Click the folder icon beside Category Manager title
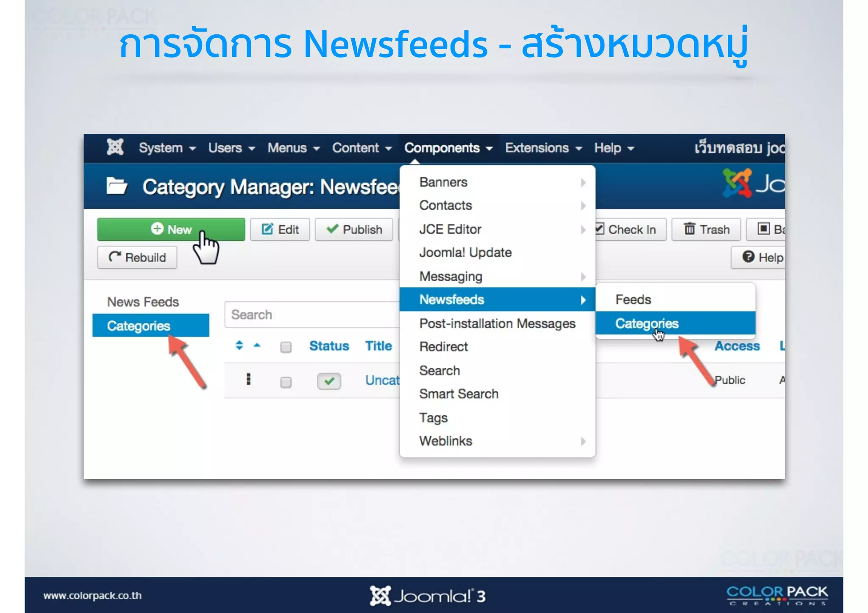The image size is (868, 613). (x=117, y=186)
